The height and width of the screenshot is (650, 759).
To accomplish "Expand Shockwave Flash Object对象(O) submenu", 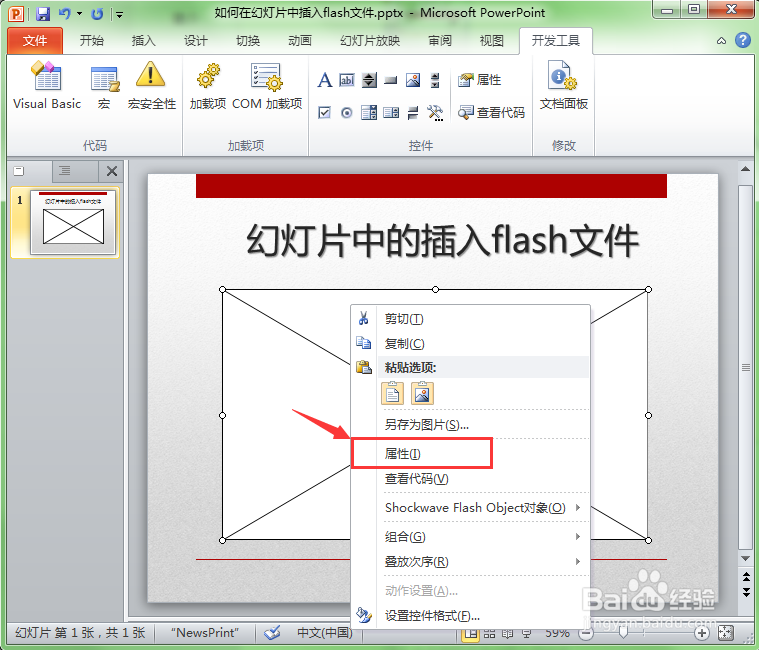I will point(470,508).
